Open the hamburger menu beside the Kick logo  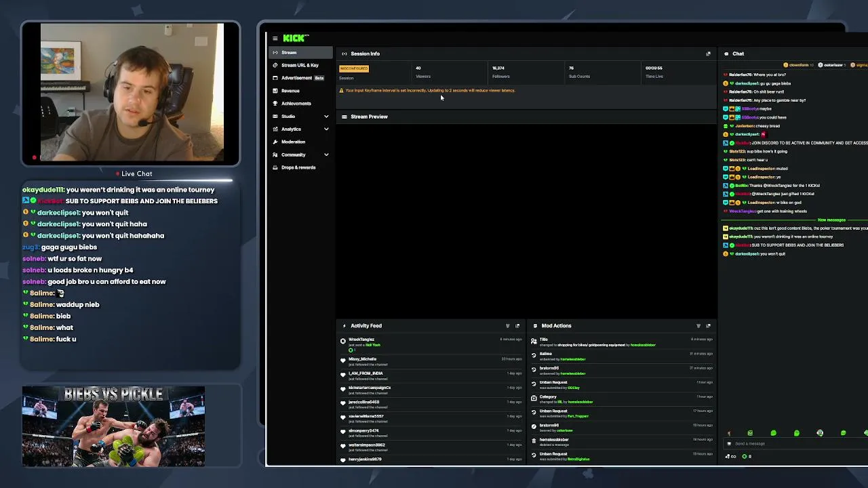pos(275,39)
